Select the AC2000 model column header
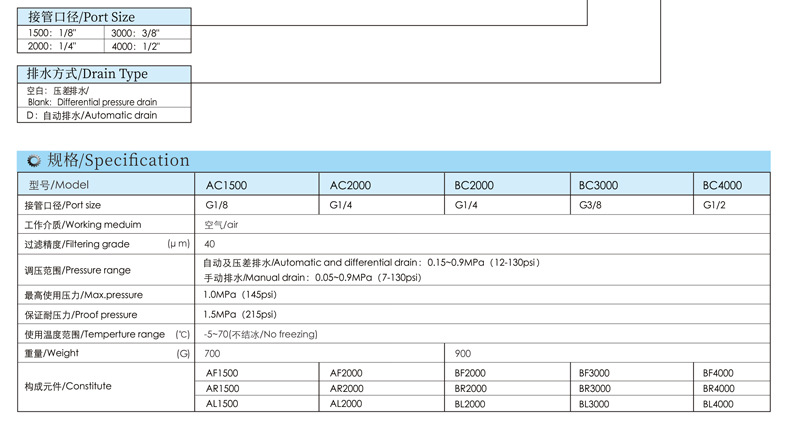Viewport: 790px width, 432px height. (350, 185)
